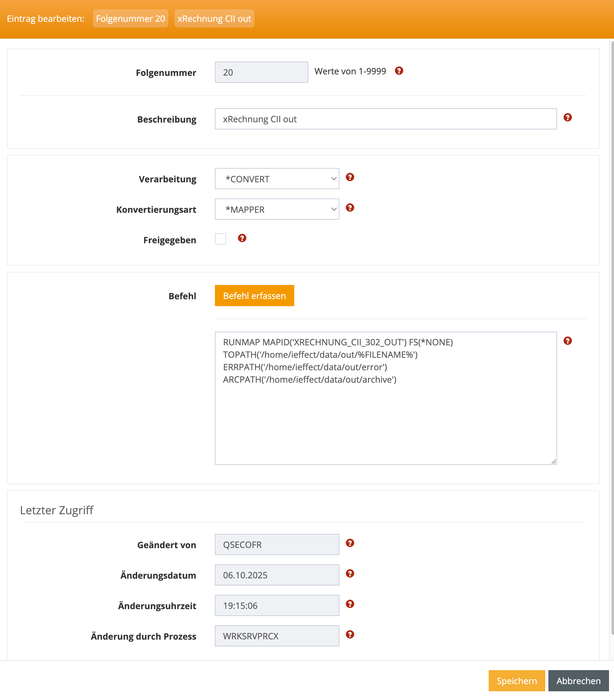614x700 pixels.
Task: Save the entry with Speichern
Action: (x=516, y=680)
